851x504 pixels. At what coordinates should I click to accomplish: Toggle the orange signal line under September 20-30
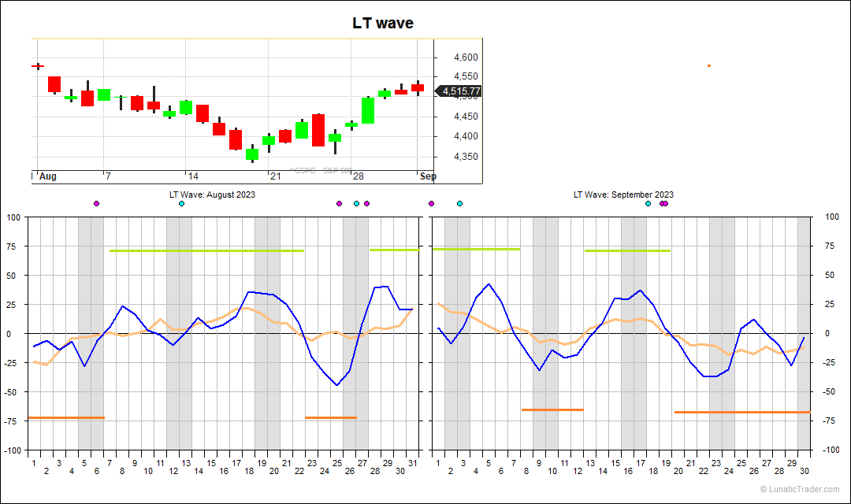click(x=741, y=411)
